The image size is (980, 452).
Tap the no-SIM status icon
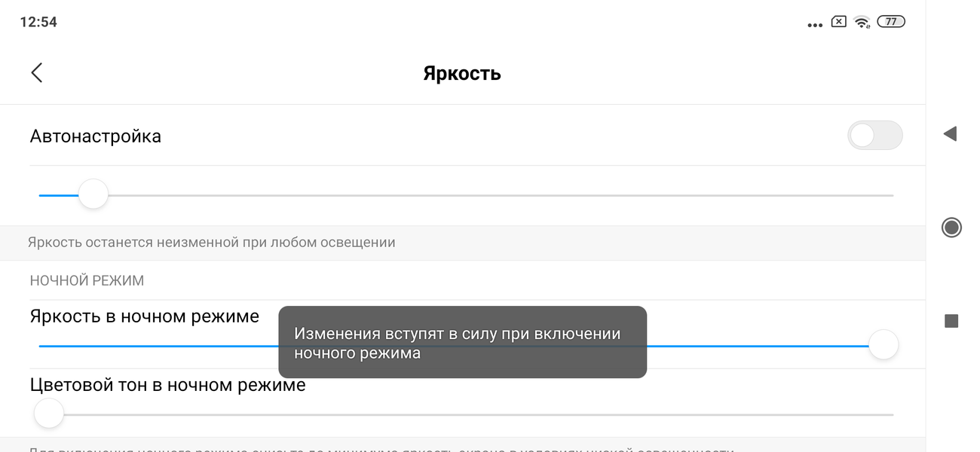click(x=838, y=22)
